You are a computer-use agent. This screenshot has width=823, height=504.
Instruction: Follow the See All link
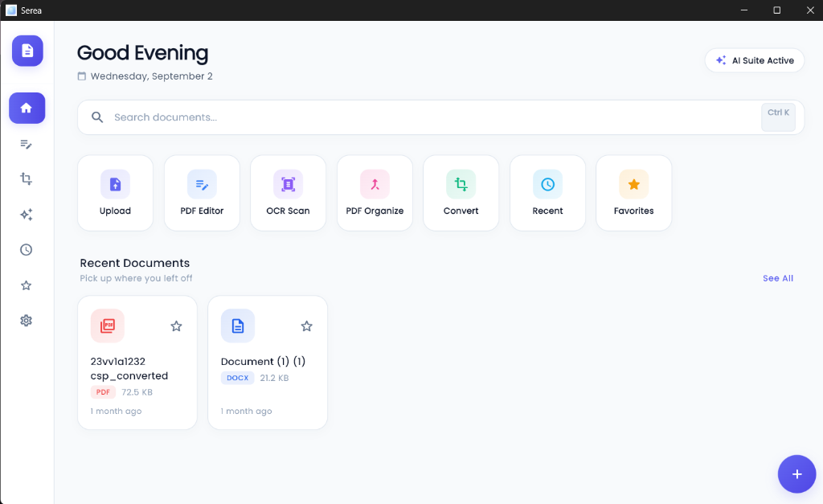click(778, 278)
